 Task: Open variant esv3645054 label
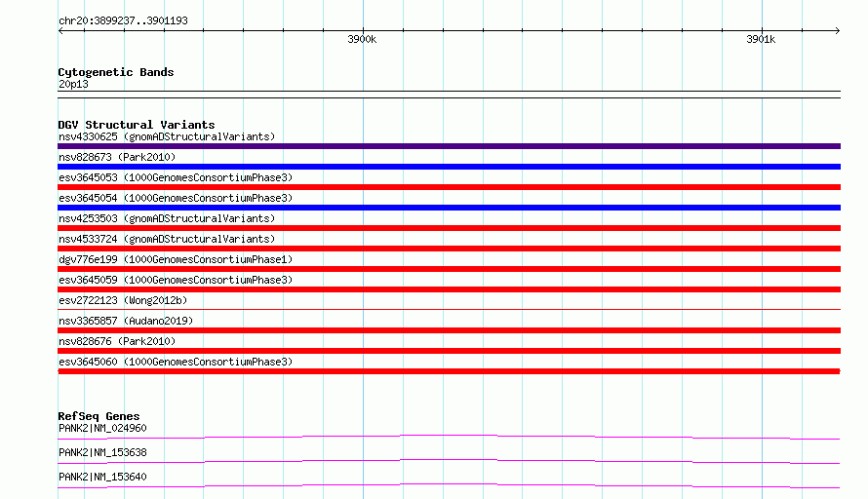pos(176,198)
